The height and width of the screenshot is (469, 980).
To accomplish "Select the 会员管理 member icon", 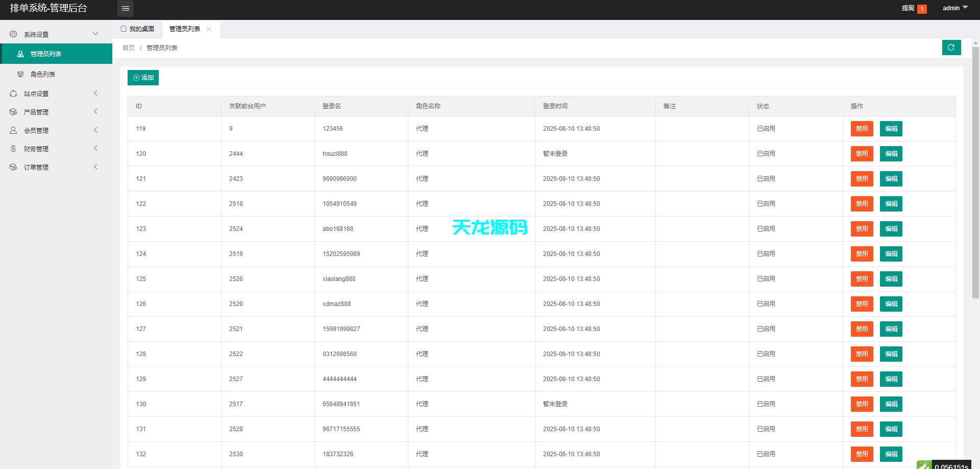I will point(13,130).
